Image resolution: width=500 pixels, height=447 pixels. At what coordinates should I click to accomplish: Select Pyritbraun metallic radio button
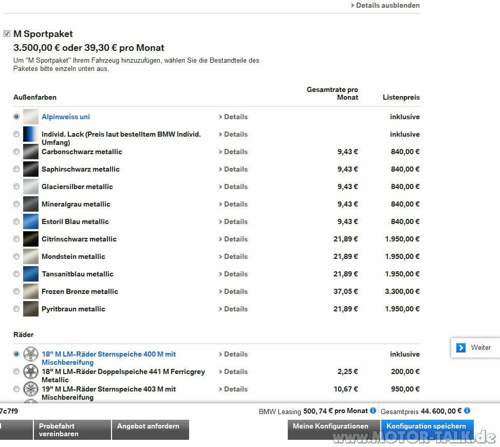(x=16, y=309)
